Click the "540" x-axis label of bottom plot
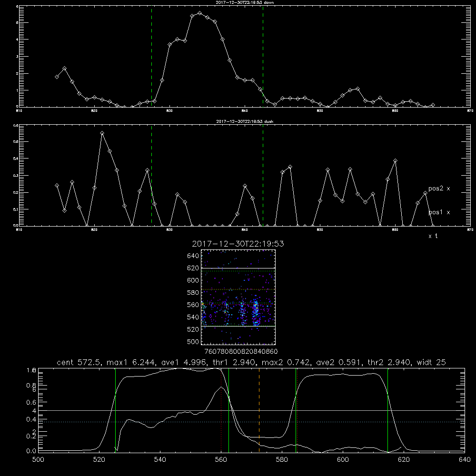Image resolution: width=476 pixels, height=476 pixels. click(x=160, y=460)
